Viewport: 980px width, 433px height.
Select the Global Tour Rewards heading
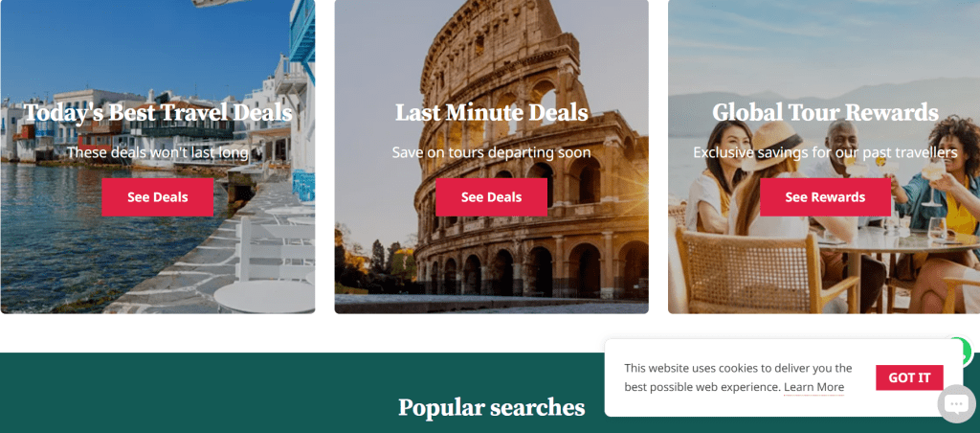coord(825,113)
